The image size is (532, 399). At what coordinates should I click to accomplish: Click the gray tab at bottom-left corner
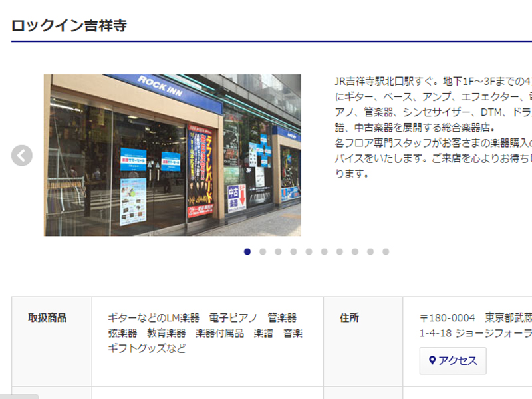19,396
